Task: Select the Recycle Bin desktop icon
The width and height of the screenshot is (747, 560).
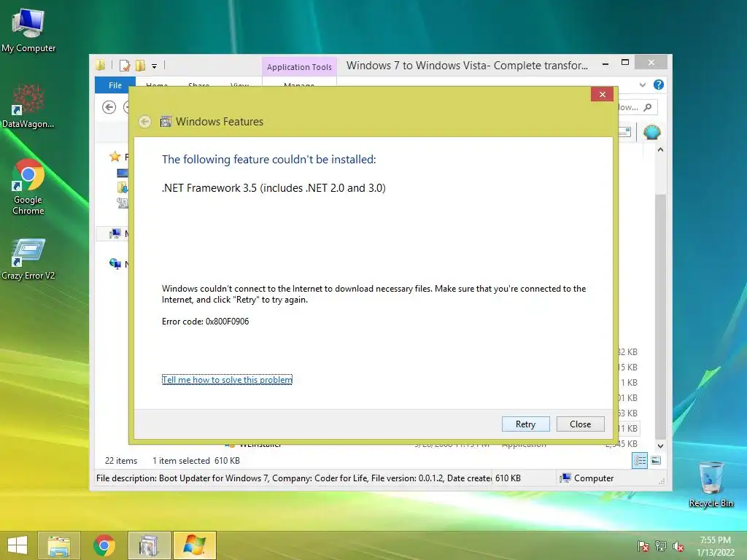Action: pos(711,485)
